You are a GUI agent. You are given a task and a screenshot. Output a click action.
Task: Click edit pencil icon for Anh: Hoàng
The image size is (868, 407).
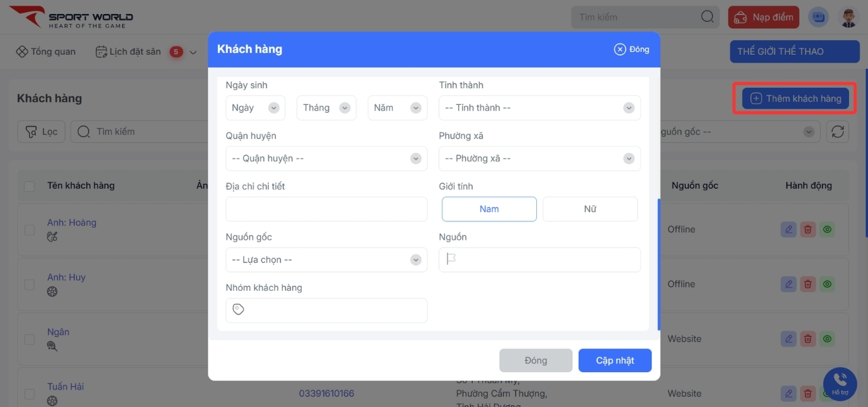coord(789,230)
